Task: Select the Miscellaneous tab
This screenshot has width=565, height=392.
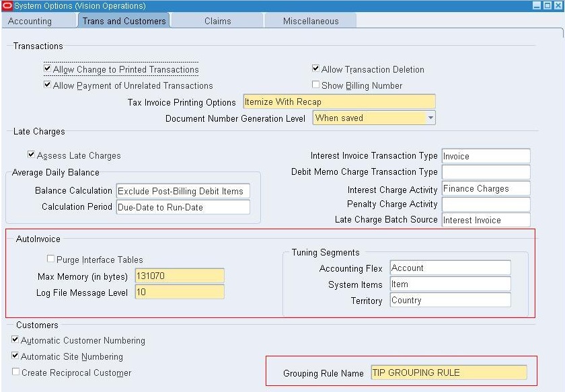Action: (310, 21)
